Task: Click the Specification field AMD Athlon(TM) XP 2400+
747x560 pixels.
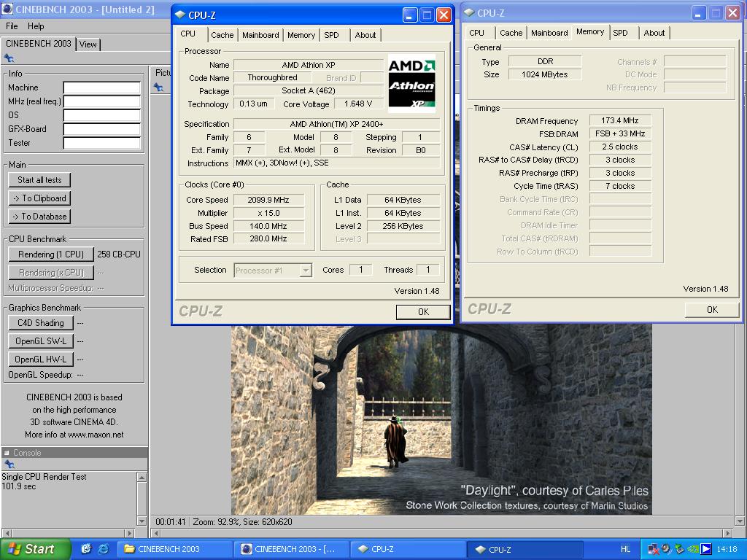Action: (x=336, y=124)
